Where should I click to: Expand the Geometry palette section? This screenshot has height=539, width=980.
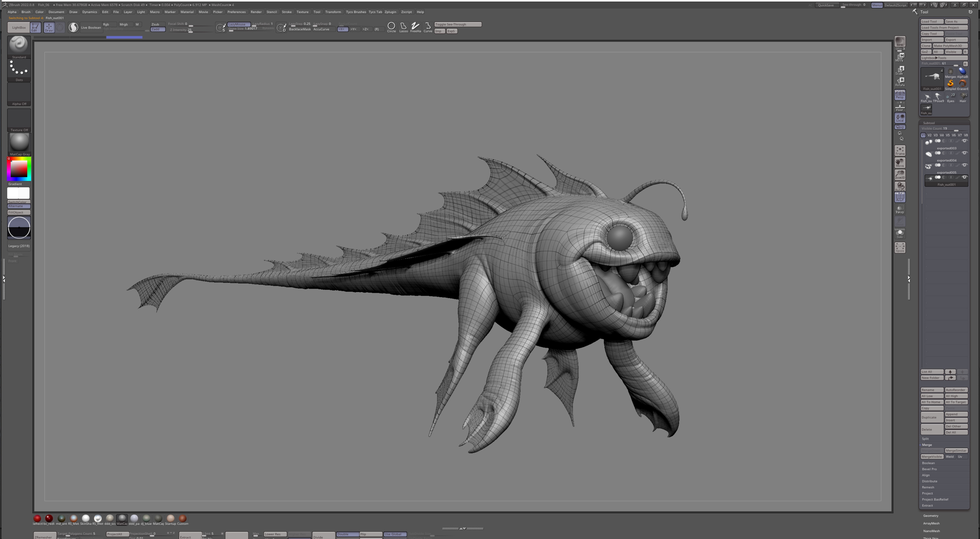pyautogui.click(x=931, y=516)
